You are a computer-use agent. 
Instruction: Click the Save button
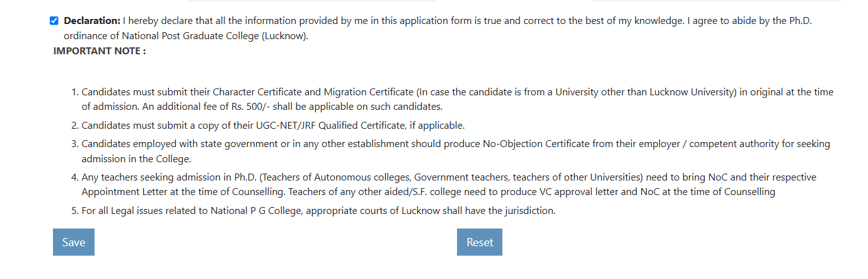point(73,242)
